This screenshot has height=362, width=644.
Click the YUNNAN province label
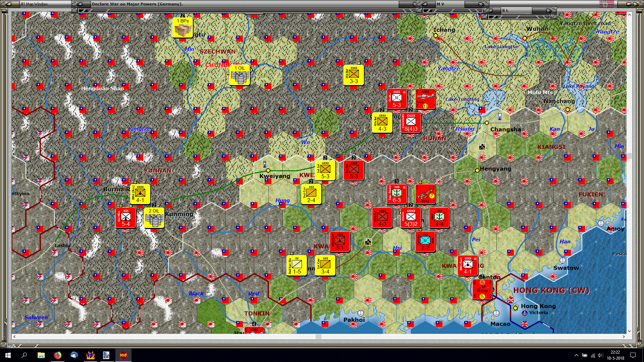coord(158,171)
